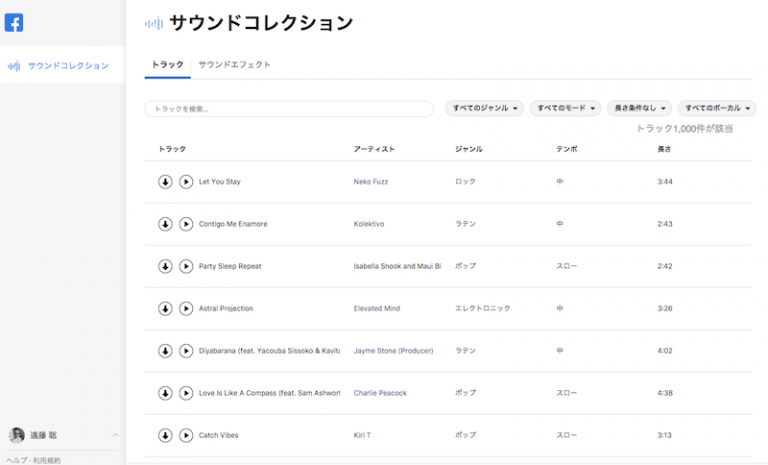The image size is (768, 465).
Task: Open the すべてのボーカル vocals dropdown
Action: [x=717, y=108]
